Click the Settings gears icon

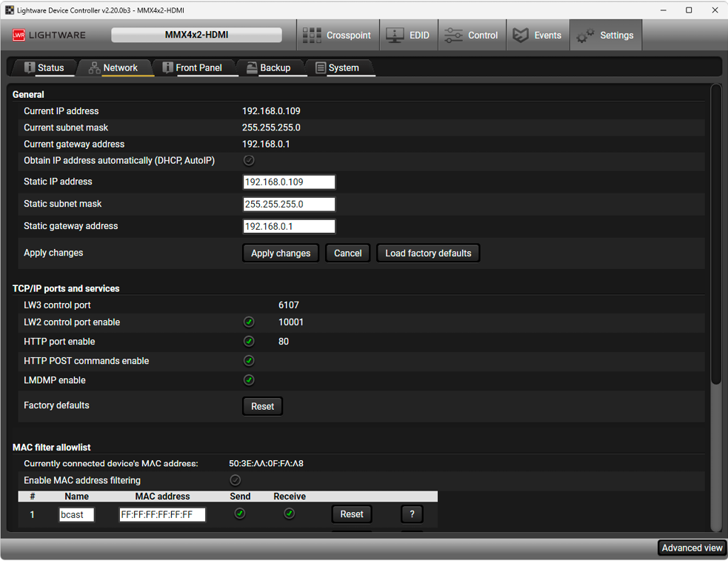tap(585, 36)
